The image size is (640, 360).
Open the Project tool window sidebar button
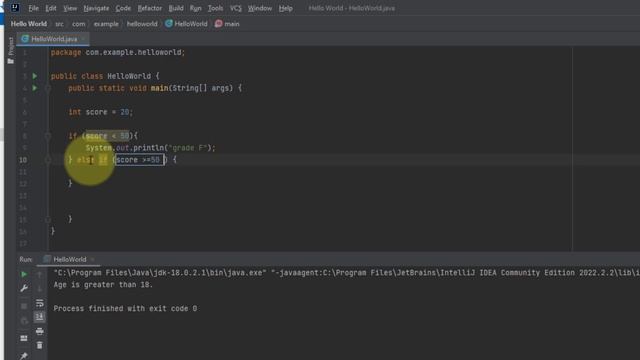coord(11,51)
